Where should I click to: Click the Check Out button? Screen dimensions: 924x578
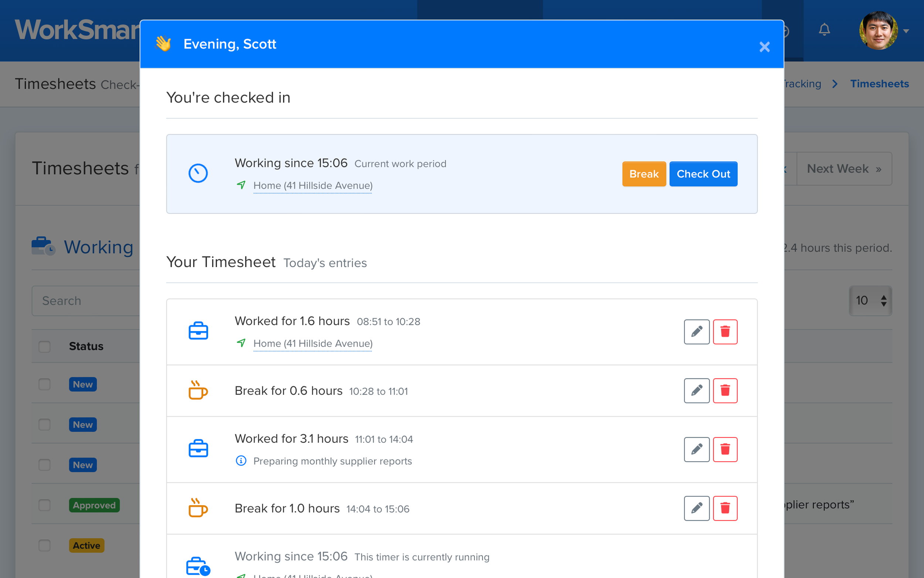point(703,174)
